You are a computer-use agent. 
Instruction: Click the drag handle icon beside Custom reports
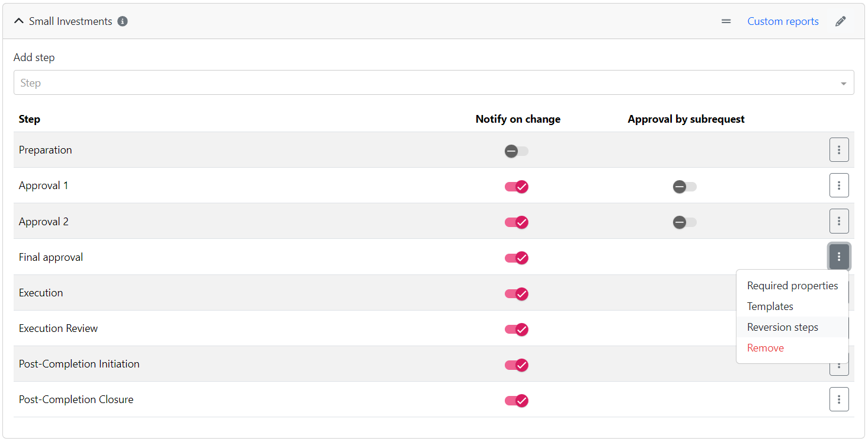point(726,21)
